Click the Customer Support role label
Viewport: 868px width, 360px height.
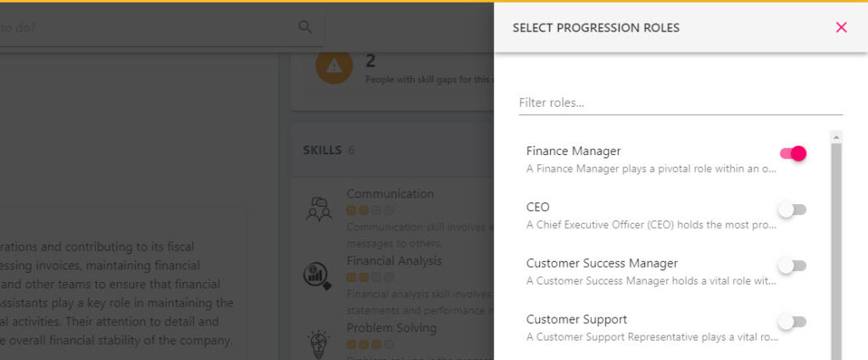pyautogui.click(x=576, y=319)
